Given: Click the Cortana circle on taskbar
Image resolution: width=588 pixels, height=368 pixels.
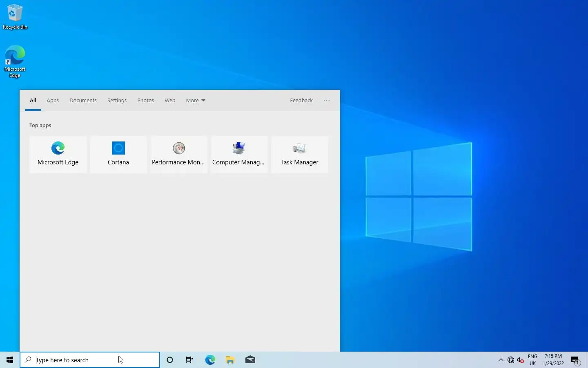Looking at the screenshot, I should [170, 360].
